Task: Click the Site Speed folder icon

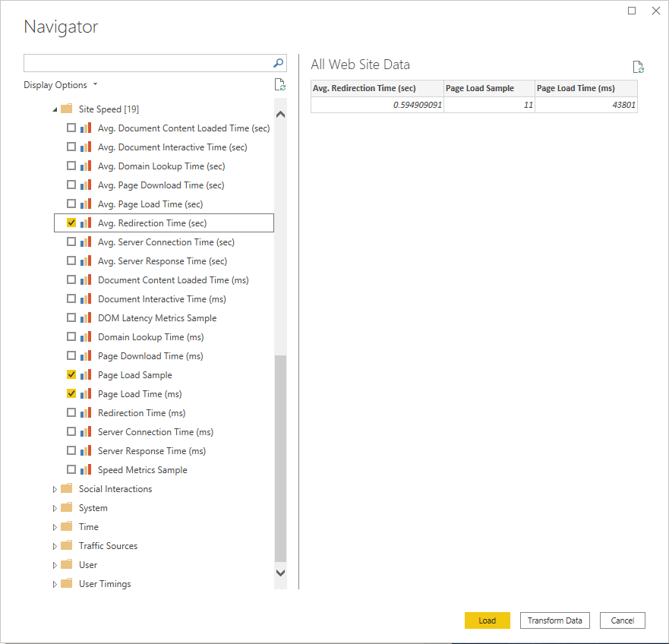Action: click(x=67, y=109)
